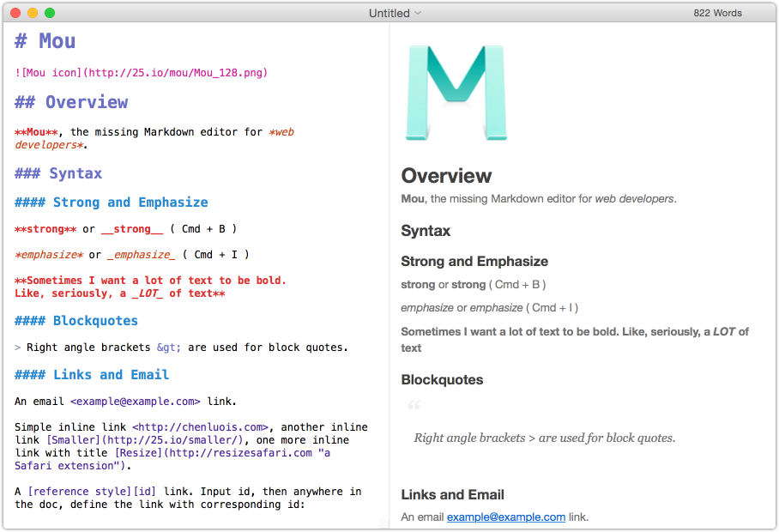Open the example@example.com link in preview
Screen dimensions: 779x532
(x=506, y=517)
